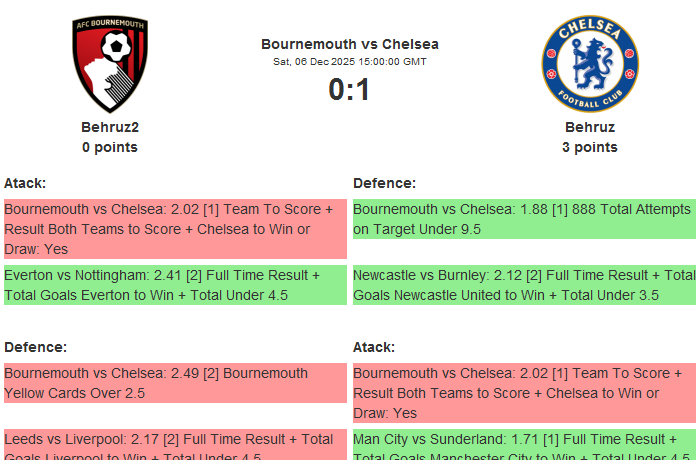Click the Newcastle vs Burnley bet row
This screenshot has width=700, height=460.
tap(524, 284)
